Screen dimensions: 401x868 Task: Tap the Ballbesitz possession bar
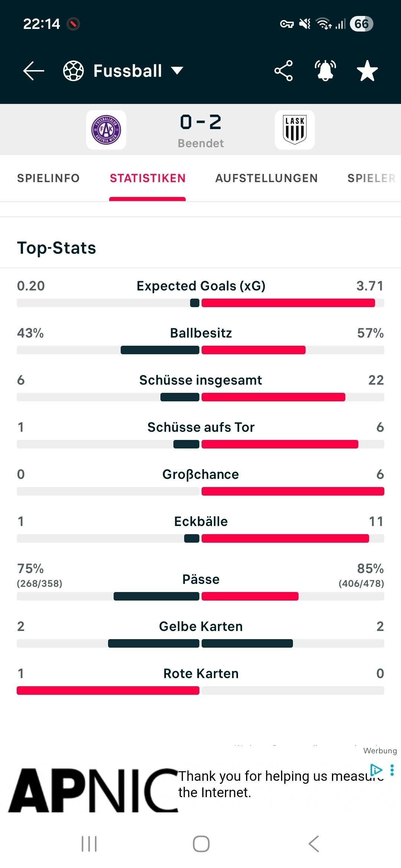point(200,350)
